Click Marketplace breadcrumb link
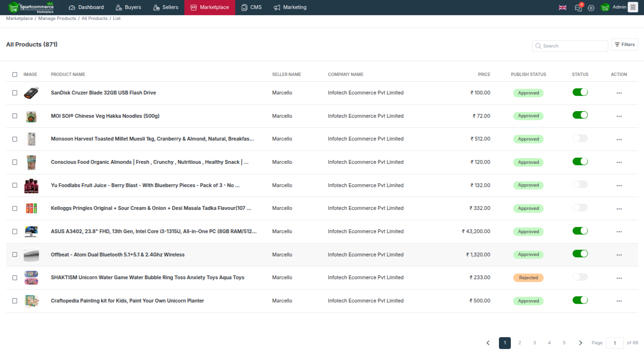This screenshot has width=644, height=362. (x=19, y=18)
